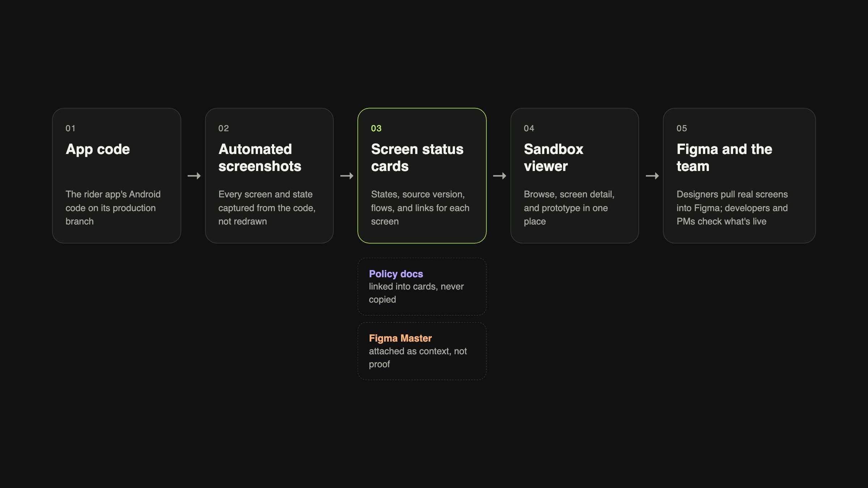Click step number 05 label
The image size is (868, 488).
pos(682,128)
